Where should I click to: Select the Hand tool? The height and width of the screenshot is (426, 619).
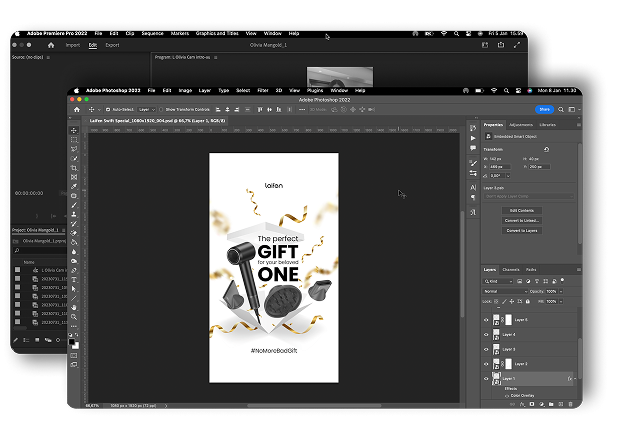tap(74, 308)
